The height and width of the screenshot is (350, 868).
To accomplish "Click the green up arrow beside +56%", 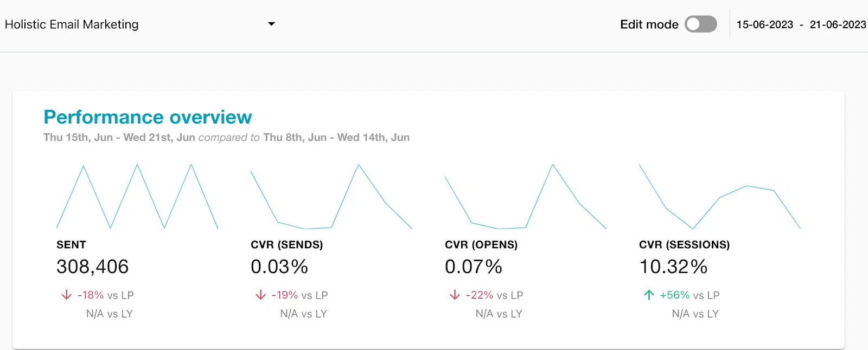I will 649,295.
